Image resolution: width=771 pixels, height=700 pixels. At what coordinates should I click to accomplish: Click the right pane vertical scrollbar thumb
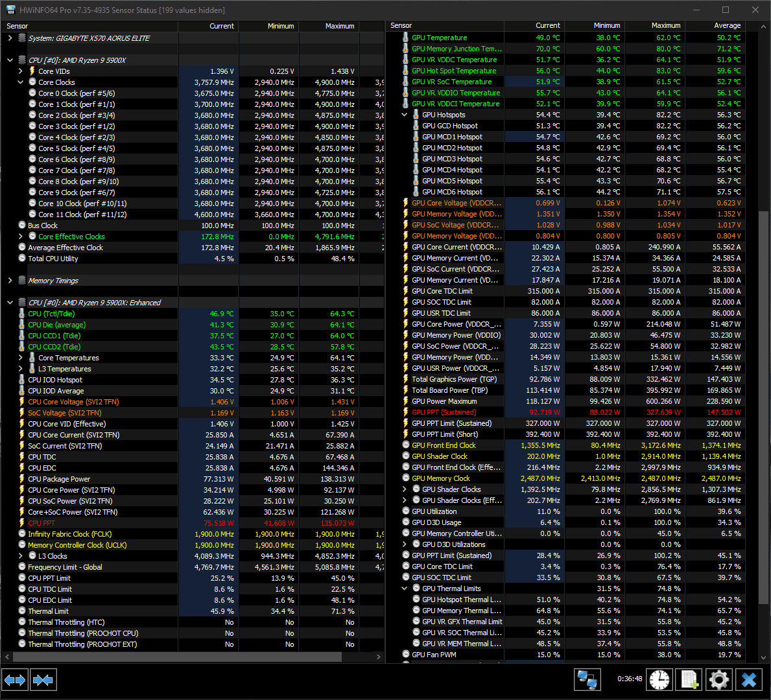(x=763, y=408)
